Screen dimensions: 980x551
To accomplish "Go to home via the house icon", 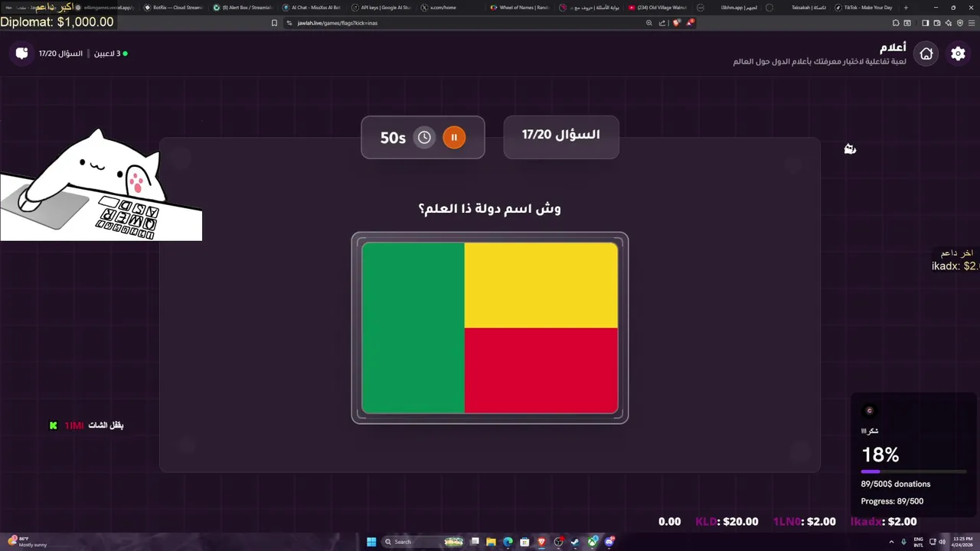I will click(x=926, y=54).
